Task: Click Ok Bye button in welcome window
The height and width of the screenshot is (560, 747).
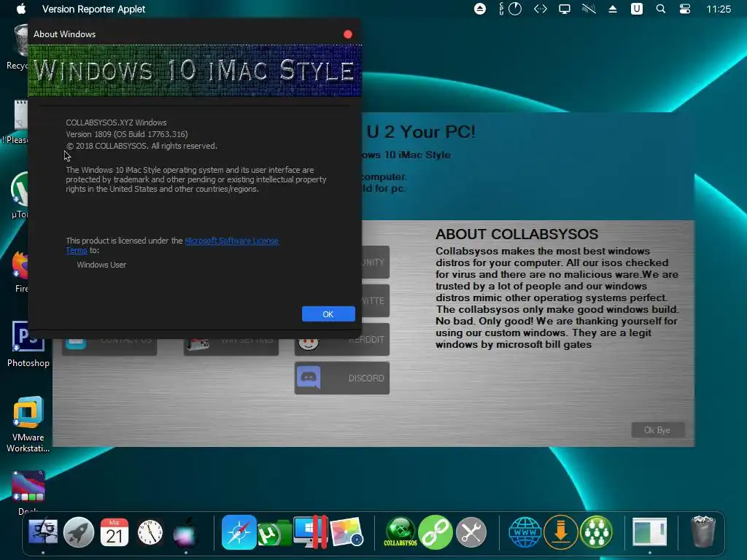Action: click(x=657, y=430)
